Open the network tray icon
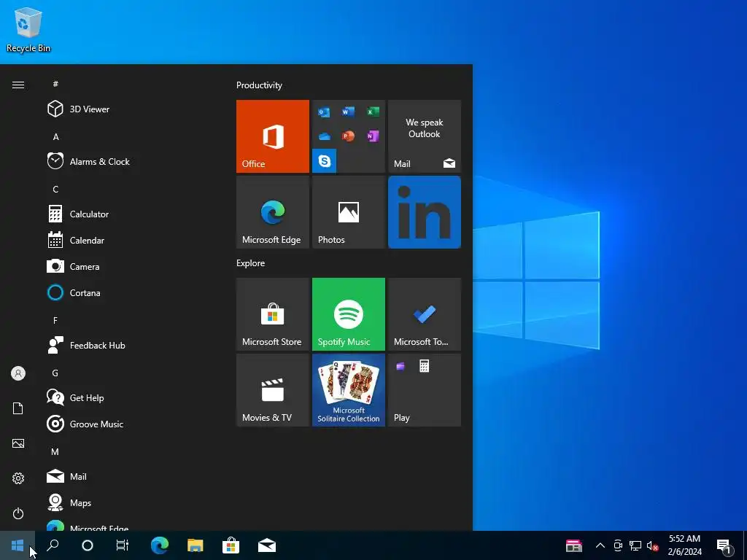This screenshot has height=560, width=747. (x=635, y=545)
